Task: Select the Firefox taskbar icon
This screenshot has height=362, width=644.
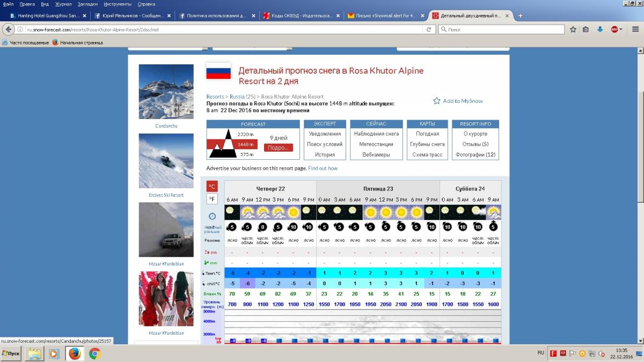Action: pos(75,353)
